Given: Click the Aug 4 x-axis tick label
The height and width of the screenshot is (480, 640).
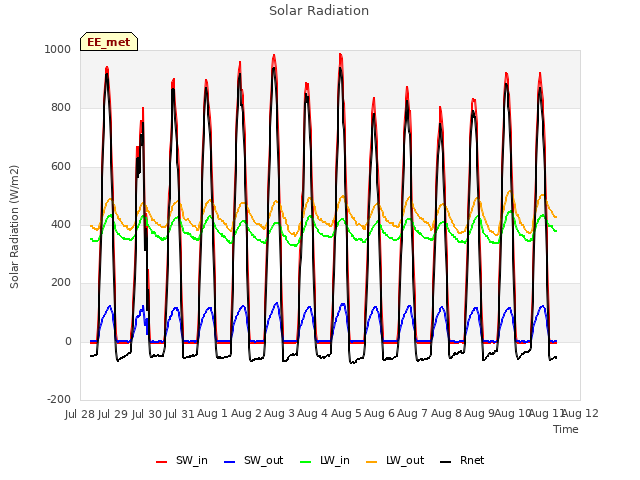Looking at the screenshot, I should [x=312, y=414].
